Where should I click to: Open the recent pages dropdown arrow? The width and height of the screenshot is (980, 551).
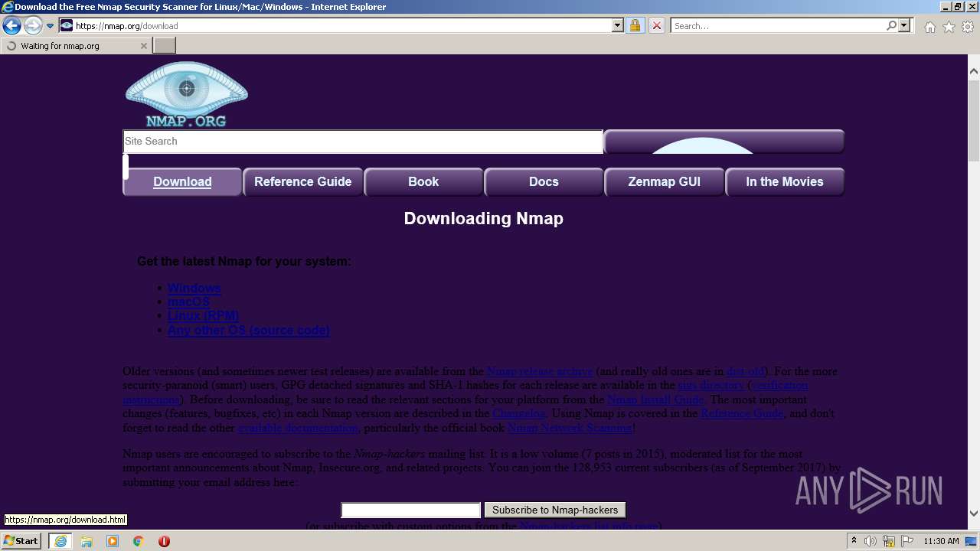pos(50,26)
